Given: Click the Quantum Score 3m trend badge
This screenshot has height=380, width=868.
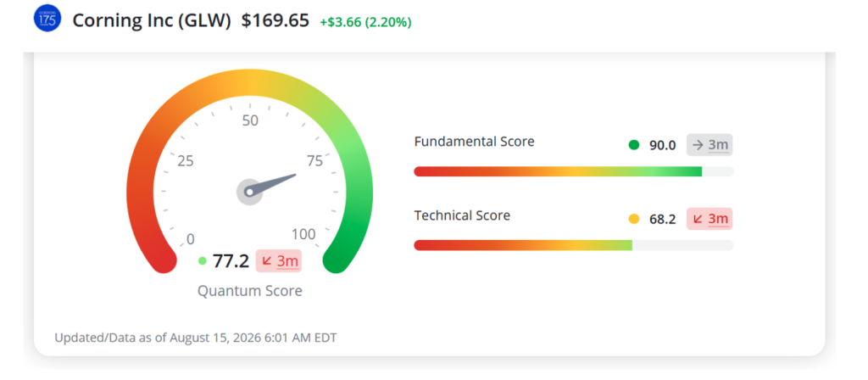Looking at the screenshot, I should point(278,261).
